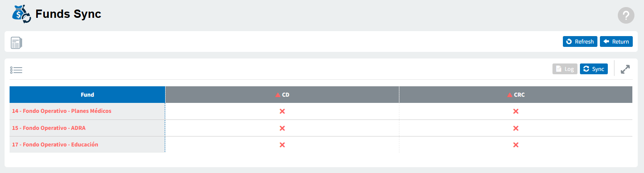Sort by the CD column header
Image resolution: width=644 pixels, height=173 pixels.
[x=282, y=95]
